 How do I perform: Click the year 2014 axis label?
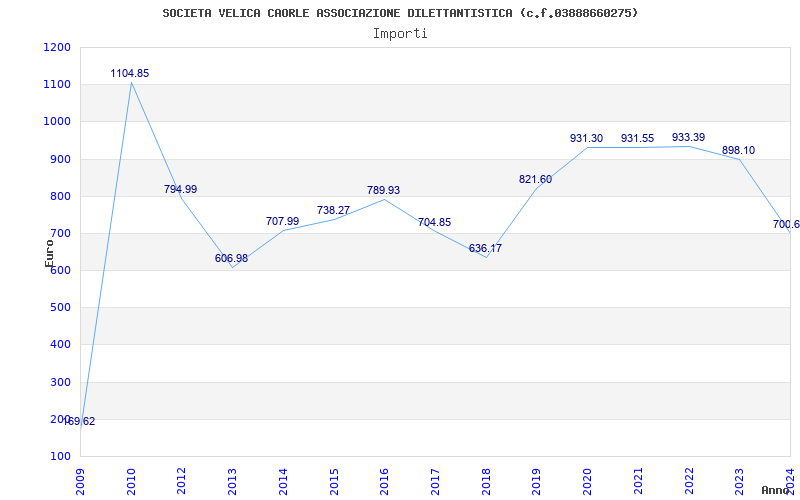coord(283,481)
